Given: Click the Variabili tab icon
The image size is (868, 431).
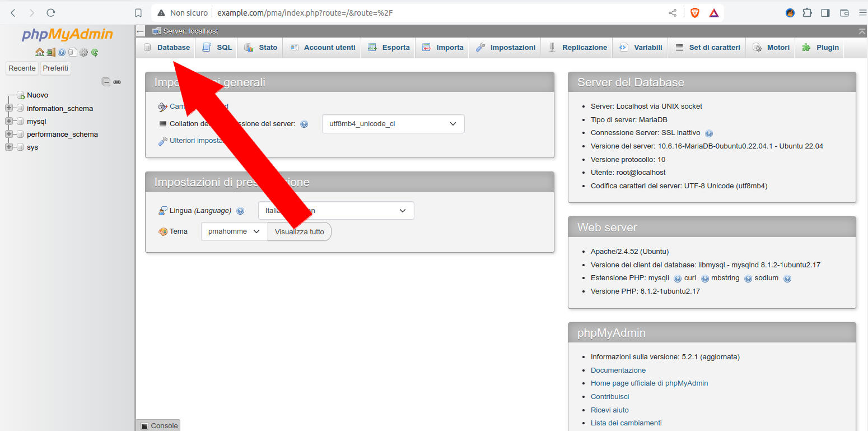Looking at the screenshot, I should click(x=623, y=48).
